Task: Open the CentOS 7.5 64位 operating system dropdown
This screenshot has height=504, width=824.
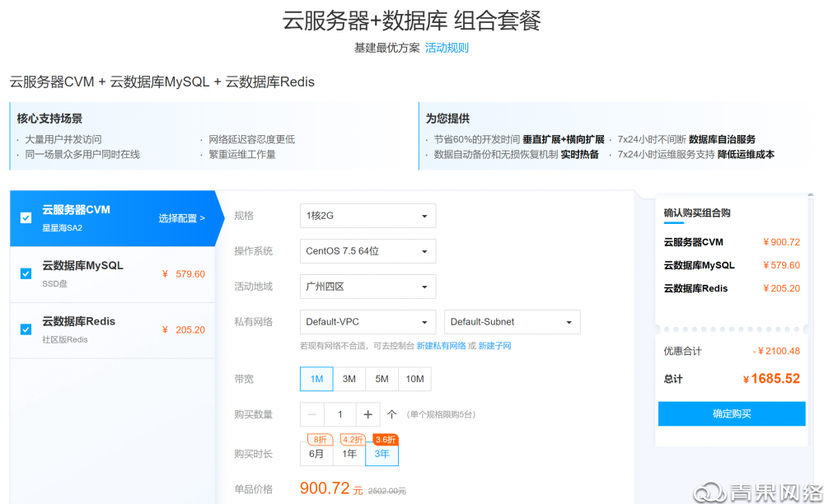Action: (367, 251)
